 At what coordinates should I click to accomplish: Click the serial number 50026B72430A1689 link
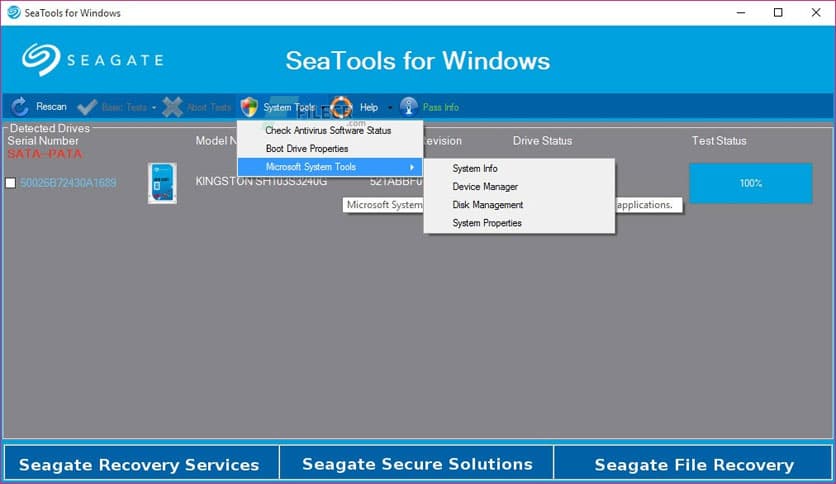(68, 183)
